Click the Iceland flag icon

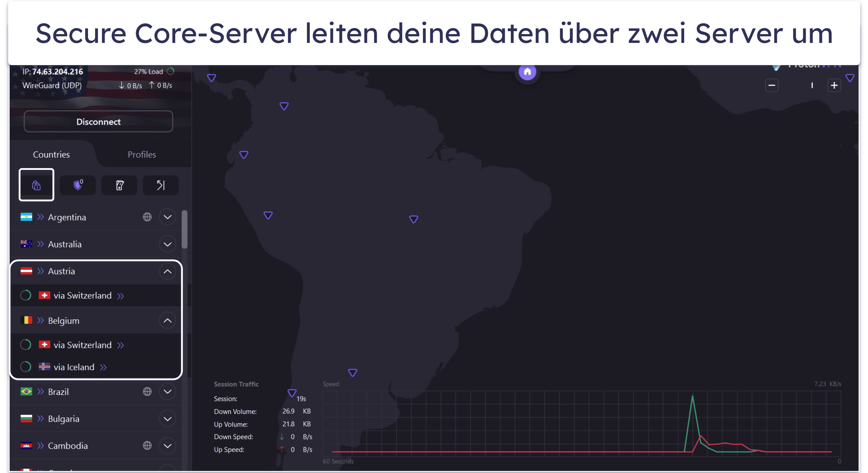(x=45, y=367)
